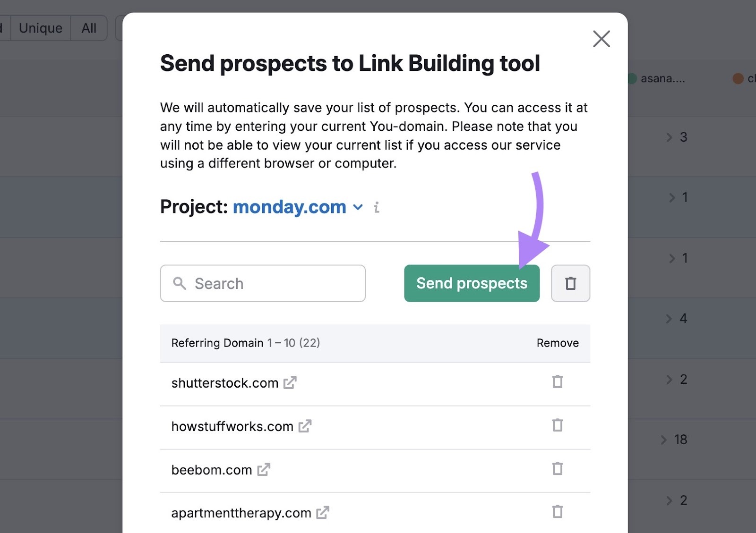
Task: Click the info icon next to Project
Action: pos(377,207)
